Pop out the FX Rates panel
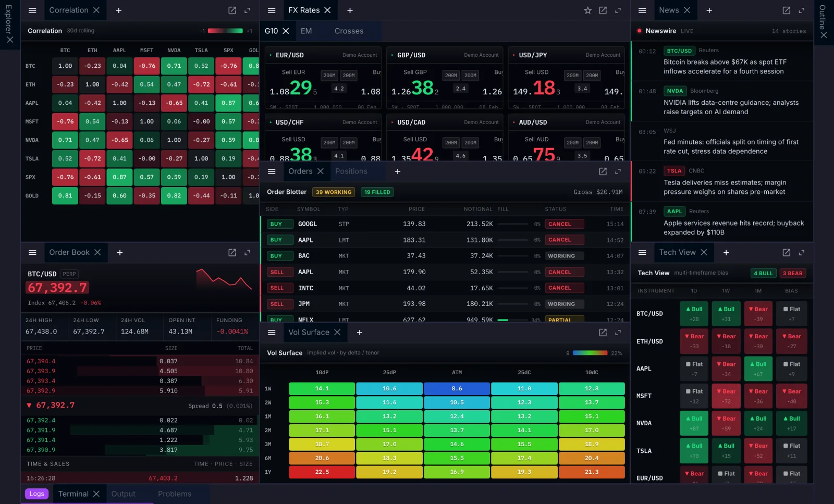The height and width of the screenshot is (504, 834). point(603,10)
